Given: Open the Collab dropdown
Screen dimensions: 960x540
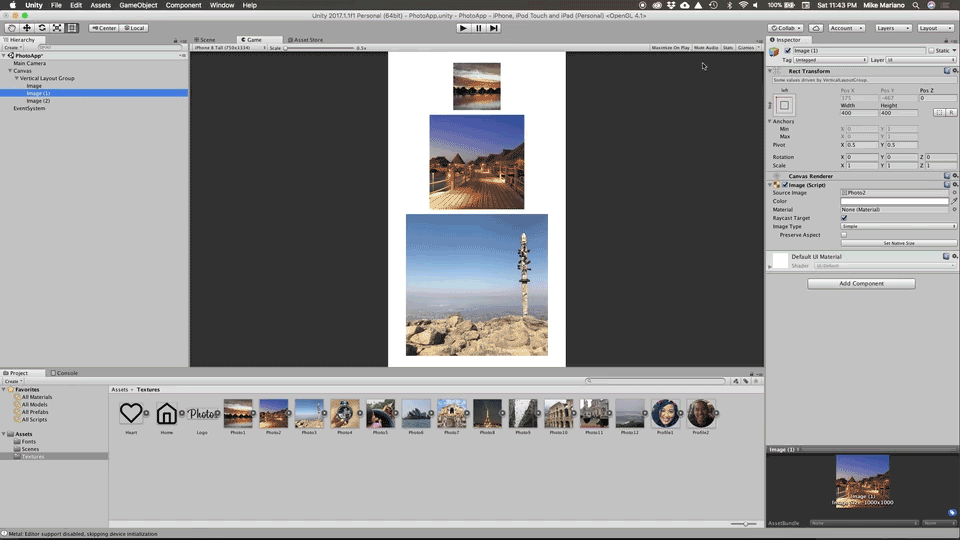Looking at the screenshot, I should pos(786,28).
